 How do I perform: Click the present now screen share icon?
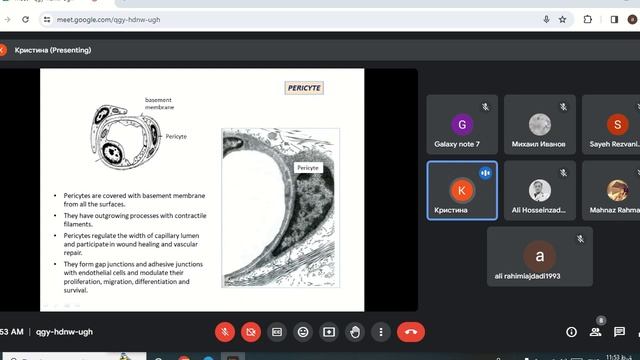click(x=329, y=332)
